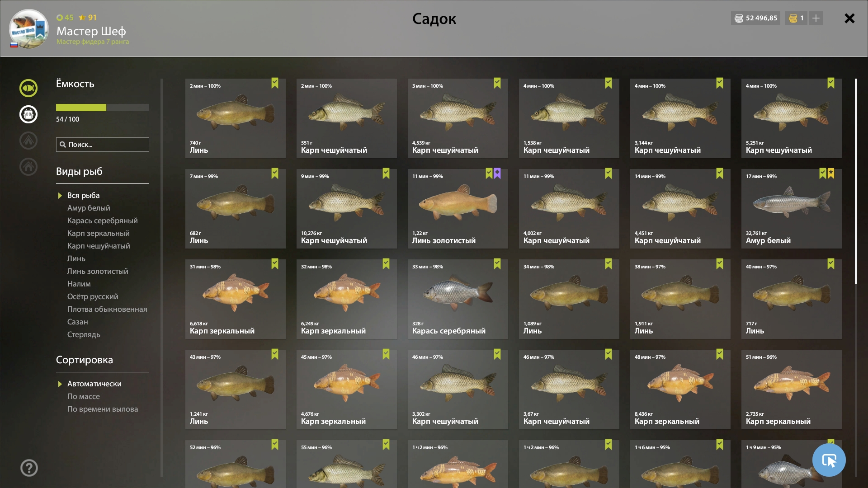
Task: Filter by Карп зеркальный species
Action: [x=99, y=233]
